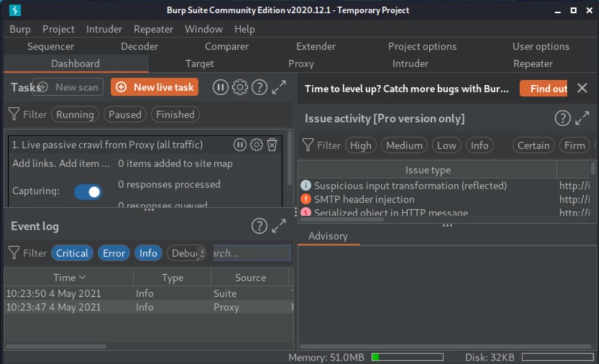The width and height of the screenshot is (599, 364).
Task: Open the Help menu
Action: [245, 29]
